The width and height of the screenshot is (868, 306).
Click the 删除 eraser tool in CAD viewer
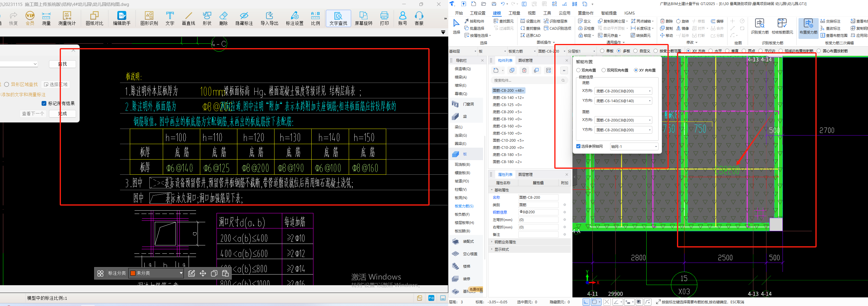click(223, 18)
